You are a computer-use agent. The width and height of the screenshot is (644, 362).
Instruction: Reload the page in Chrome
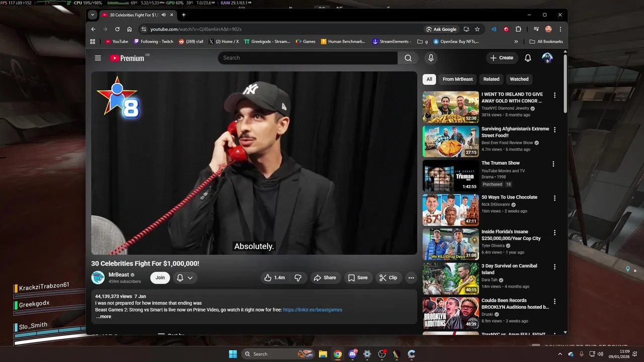point(117,29)
